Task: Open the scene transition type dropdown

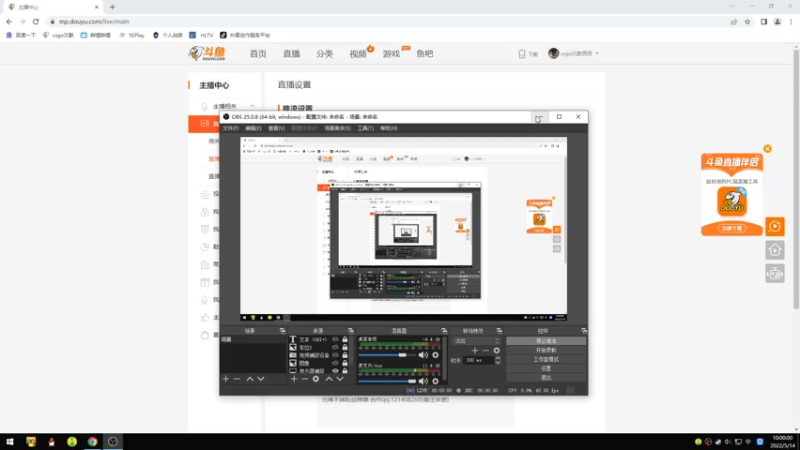Action: point(477,341)
